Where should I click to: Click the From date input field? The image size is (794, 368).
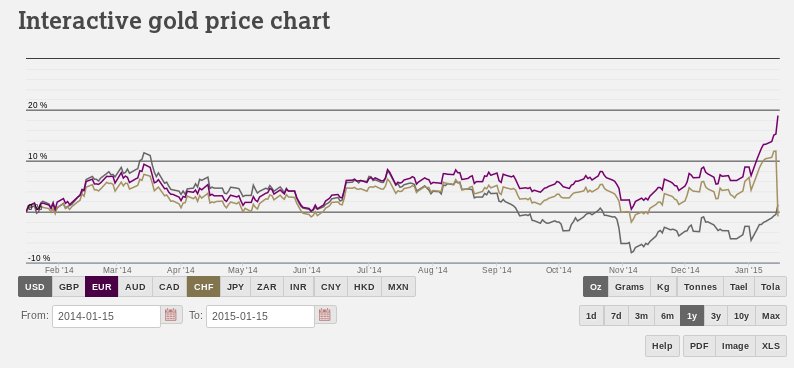point(106,316)
